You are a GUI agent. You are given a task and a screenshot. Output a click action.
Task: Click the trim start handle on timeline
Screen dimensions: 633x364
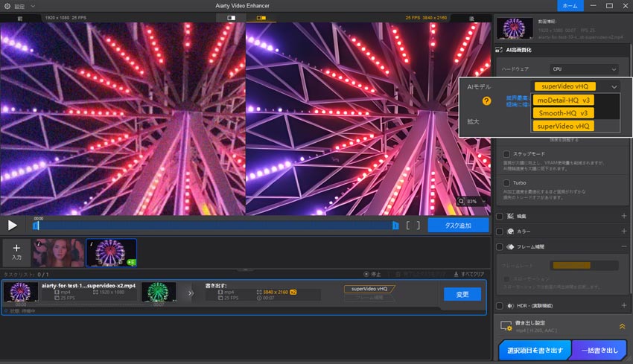pyautogui.click(x=36, y=226)
